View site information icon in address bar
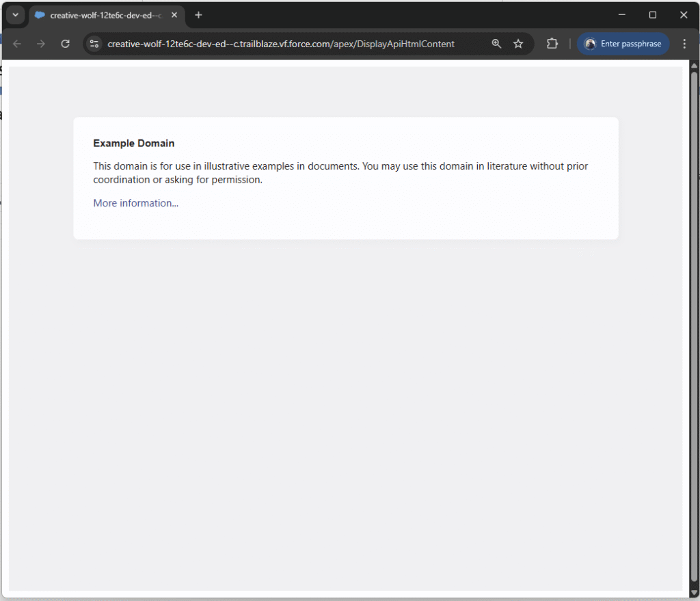 point(94,44)
